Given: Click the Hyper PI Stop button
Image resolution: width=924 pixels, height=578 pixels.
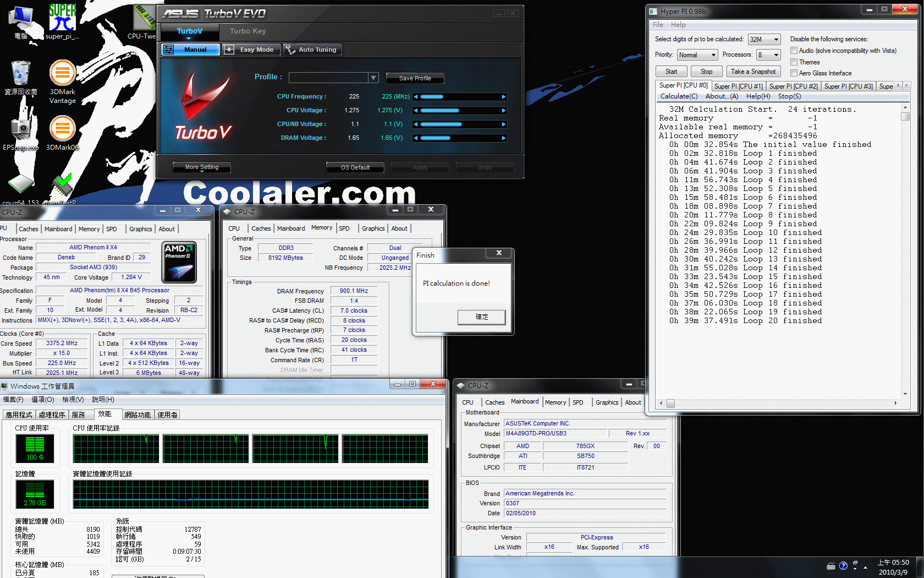Looking at the screenshot, I should [706, 72].
